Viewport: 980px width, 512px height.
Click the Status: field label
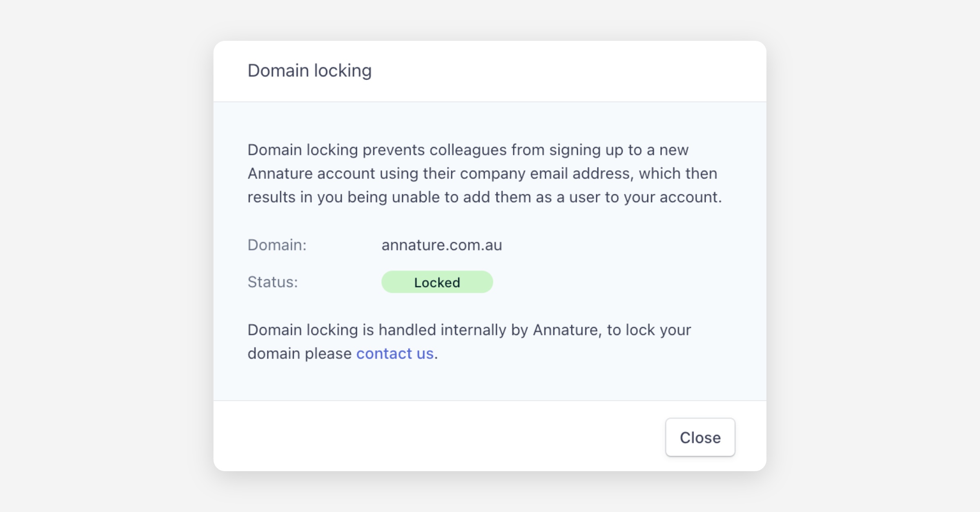(x=273, y=282)
